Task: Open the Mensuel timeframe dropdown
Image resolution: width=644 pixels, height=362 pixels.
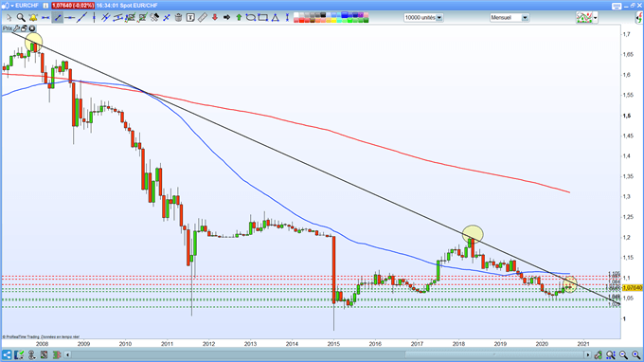Action: (510, 18)
